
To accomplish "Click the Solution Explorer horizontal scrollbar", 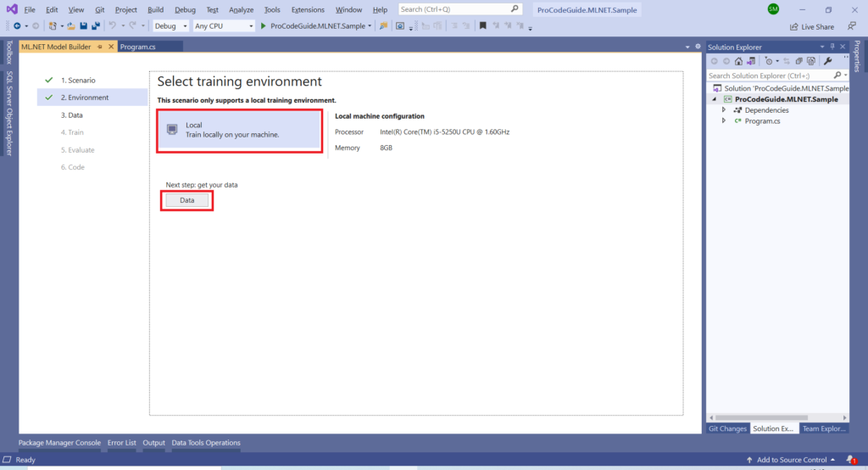I will [x=762, y=417].
